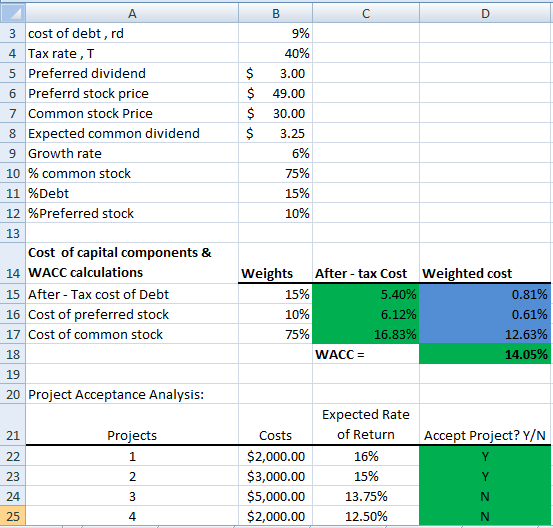The image size is (553, 528).
Task: Select the 12.50% expected return cell
Action: click(366, 516)
